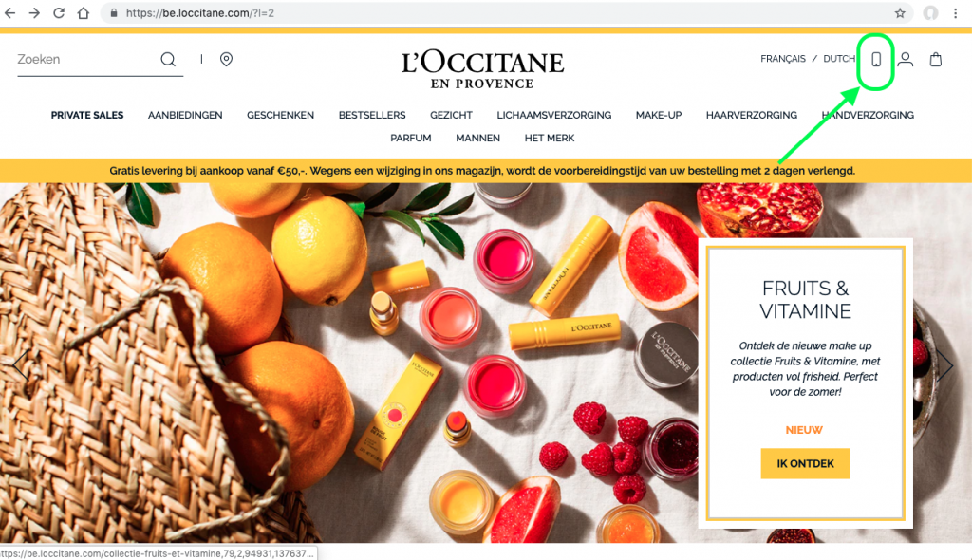Switch language to Français
The height and width of the screenshot is (560, 972).
783,59
